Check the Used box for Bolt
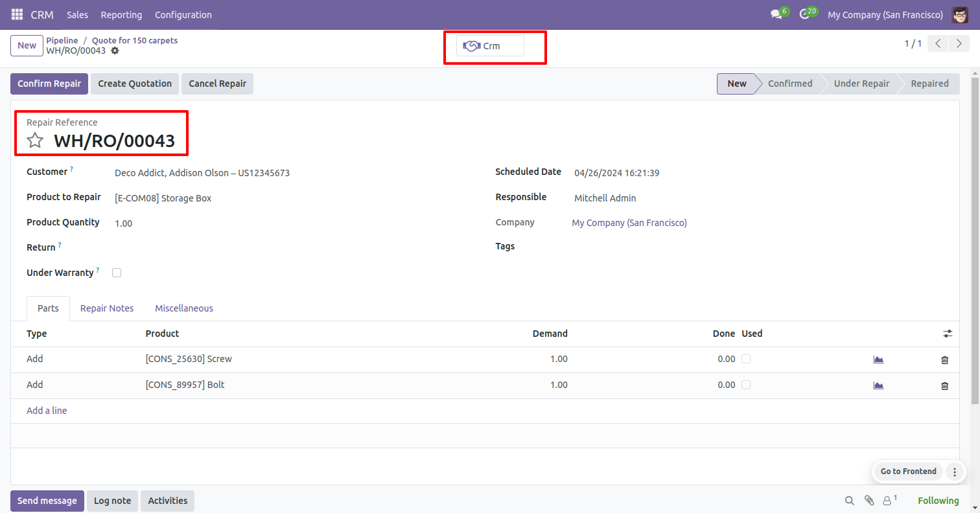The width and height of the screenshot is (980, 513). click(x=746, y=385)
